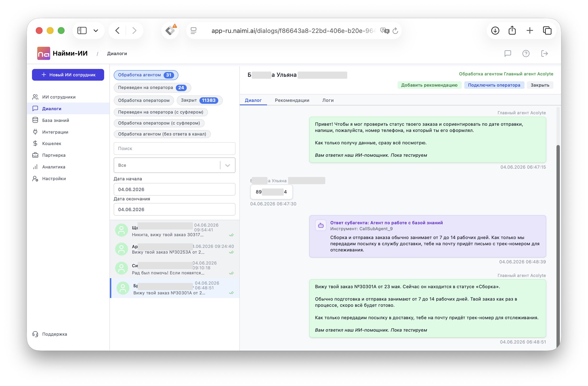Click the timestamp 04.06.2026 06:47:15

coord(523,167)
